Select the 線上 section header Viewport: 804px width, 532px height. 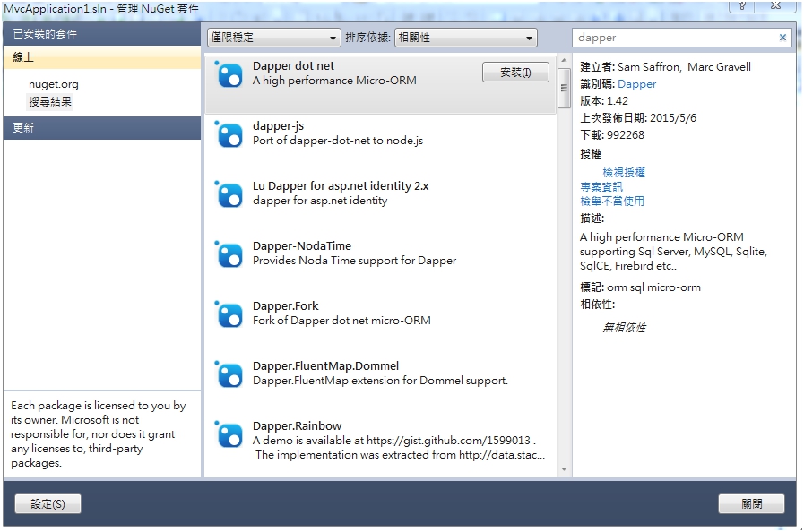[x=101, y=57]
